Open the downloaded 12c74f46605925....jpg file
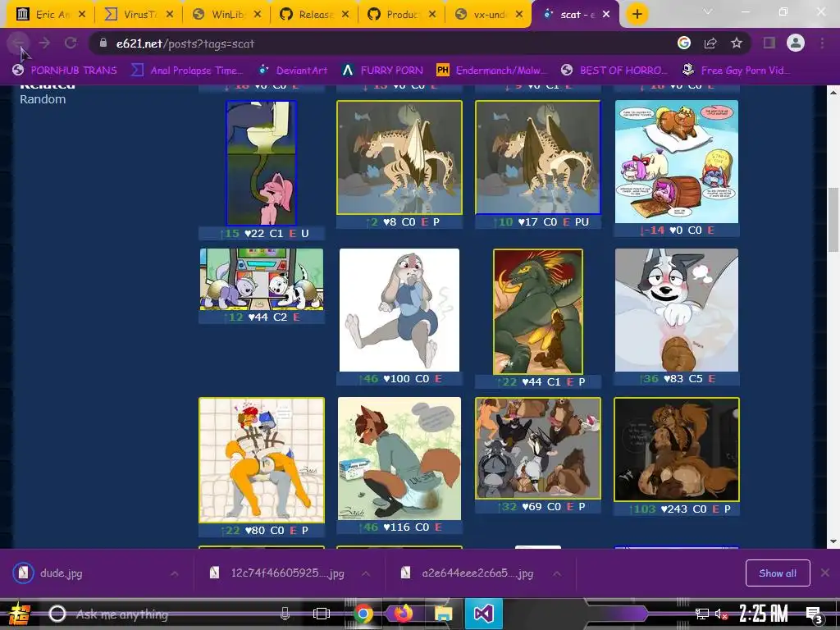This screenshot has height=630, width=840. click(277, 573)
